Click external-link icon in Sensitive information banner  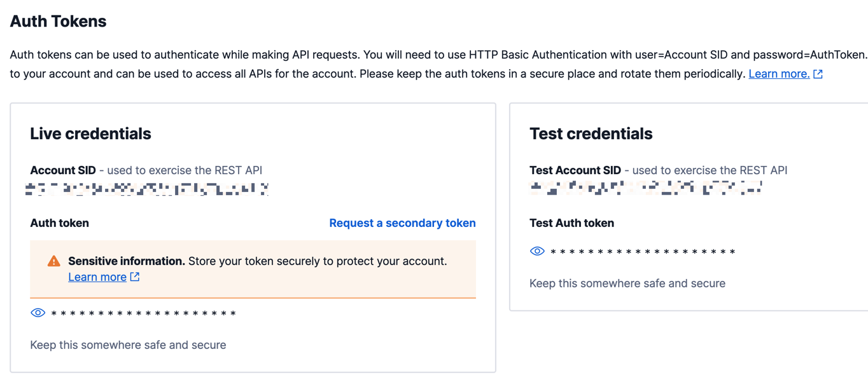pos(135,276)
